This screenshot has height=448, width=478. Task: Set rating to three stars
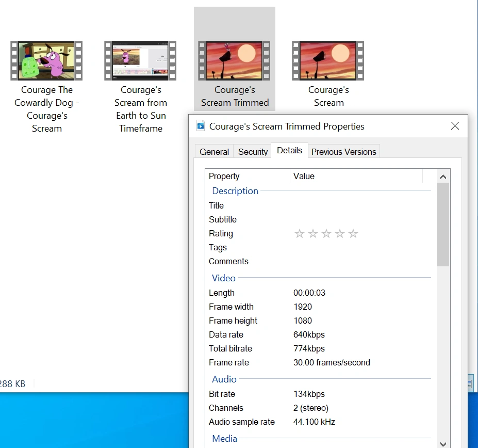[326, 234]
